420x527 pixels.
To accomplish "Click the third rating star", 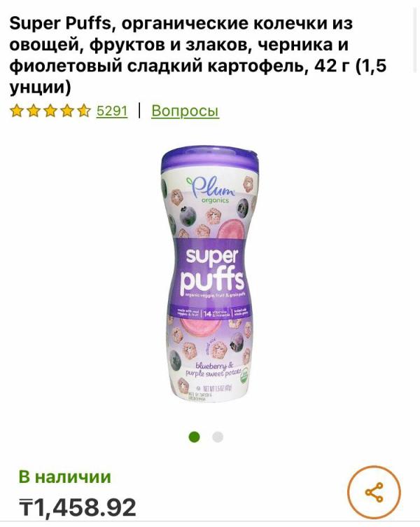I will 50,111.
